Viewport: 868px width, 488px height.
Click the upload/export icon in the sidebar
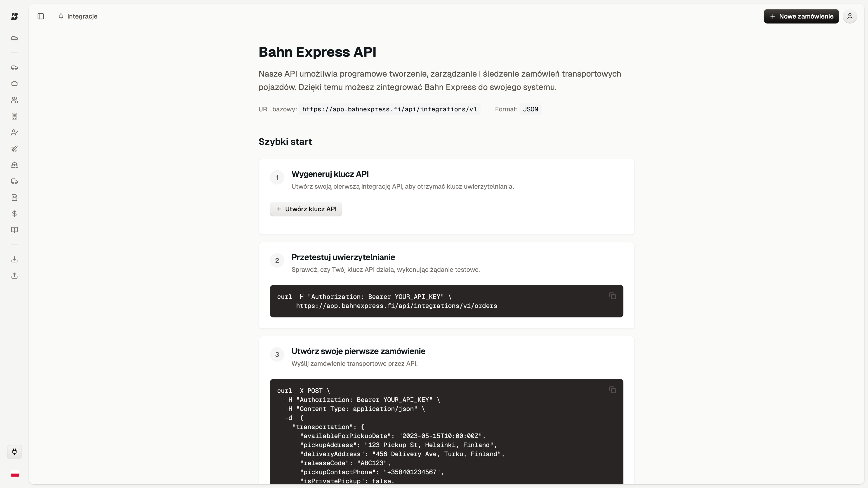pos(14,275)
